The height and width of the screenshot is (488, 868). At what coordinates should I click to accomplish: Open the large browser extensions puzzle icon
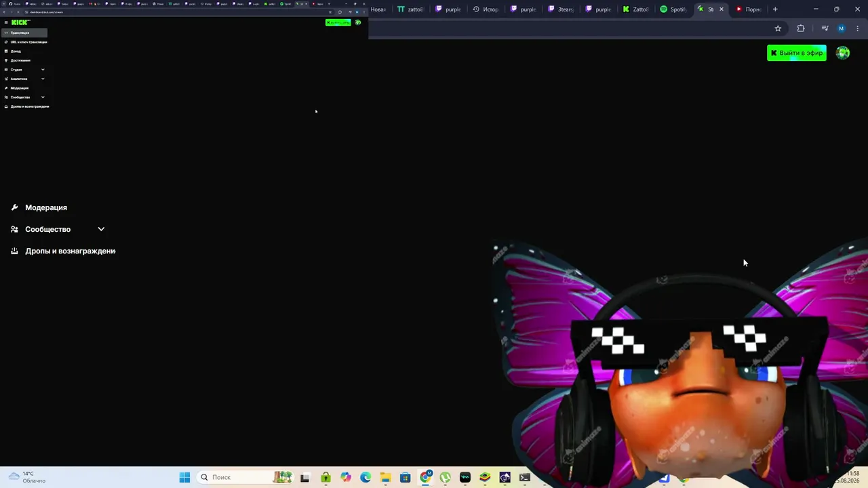click(x=801, y=28)
